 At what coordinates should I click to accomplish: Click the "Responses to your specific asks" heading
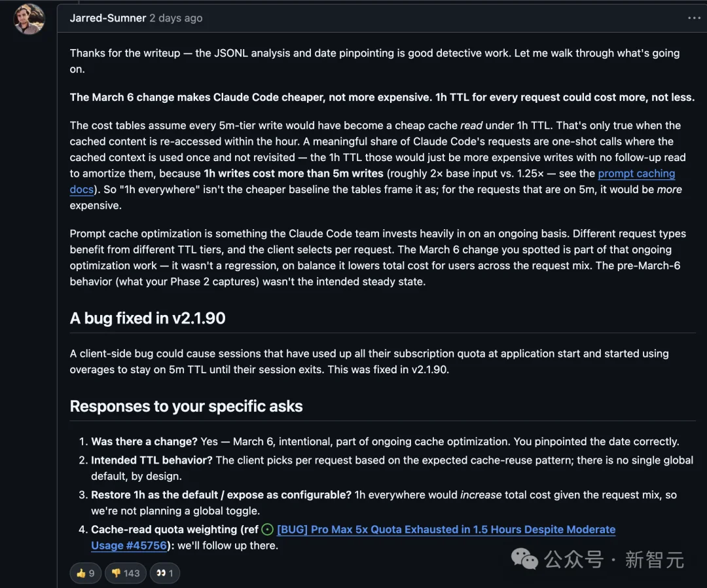pos(187,406)
